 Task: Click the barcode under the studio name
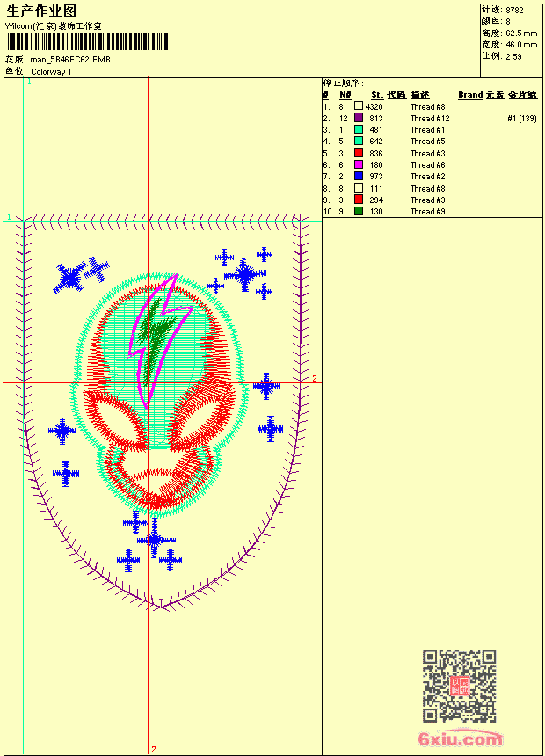(87, 41)
